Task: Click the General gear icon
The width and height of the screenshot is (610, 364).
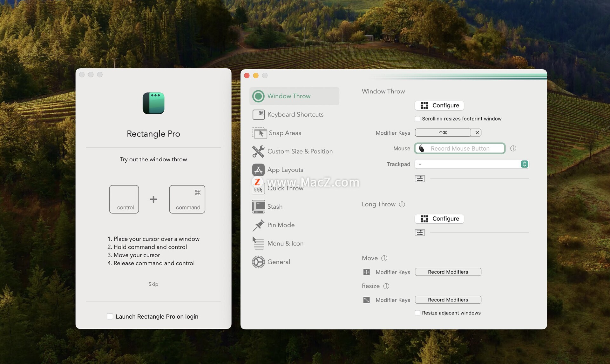Action: tap(258, 262)
